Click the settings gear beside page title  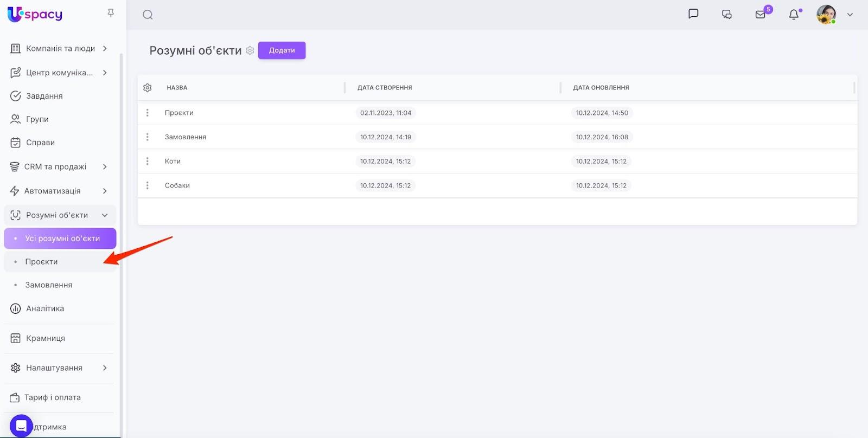coord(250,50)
